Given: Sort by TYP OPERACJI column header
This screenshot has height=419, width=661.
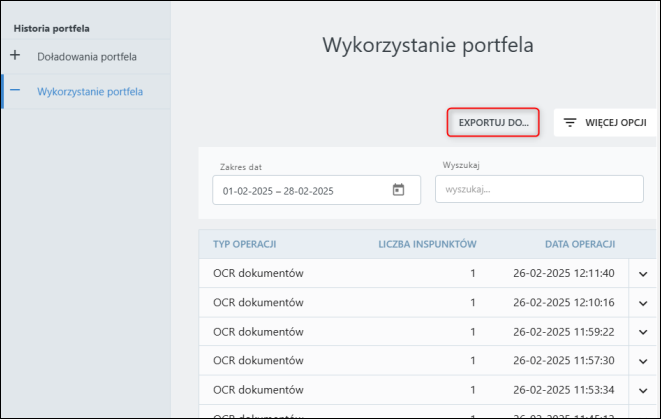Looking at the screenshot, I should [x=244, y=243].
